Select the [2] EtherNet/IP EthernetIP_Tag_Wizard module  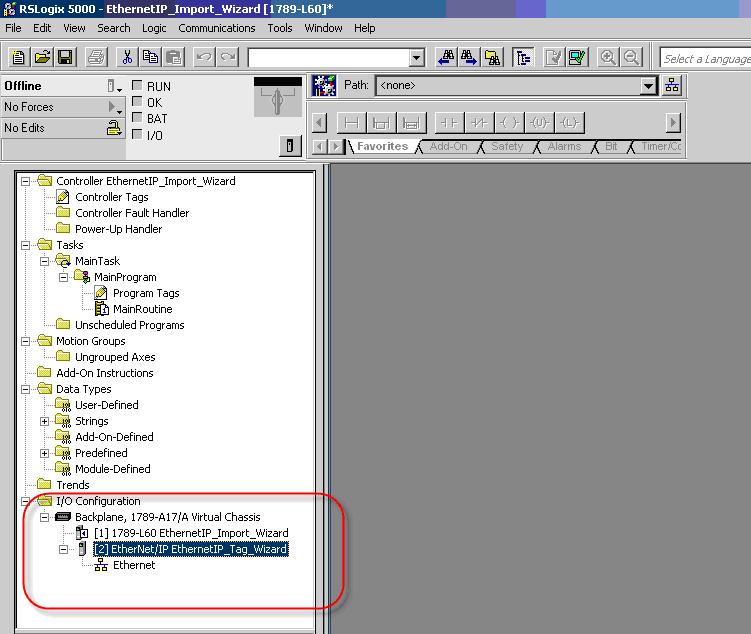click(191, 549)
